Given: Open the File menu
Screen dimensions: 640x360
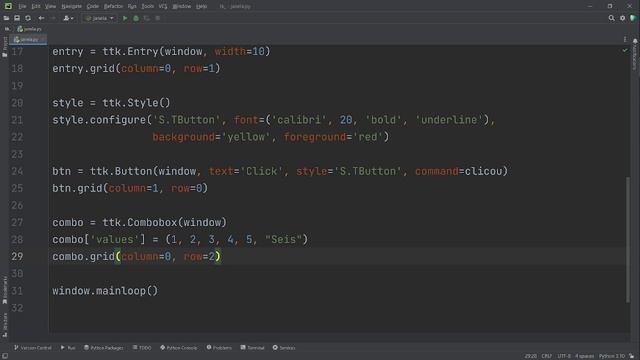Looking at the screenshot, I should pyautogui.click(x=22, y=6).
